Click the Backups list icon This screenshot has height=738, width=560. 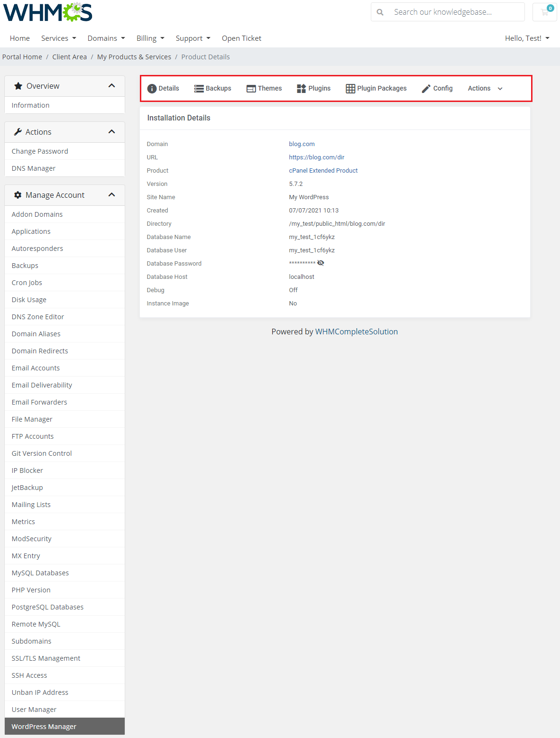[199, 89]
